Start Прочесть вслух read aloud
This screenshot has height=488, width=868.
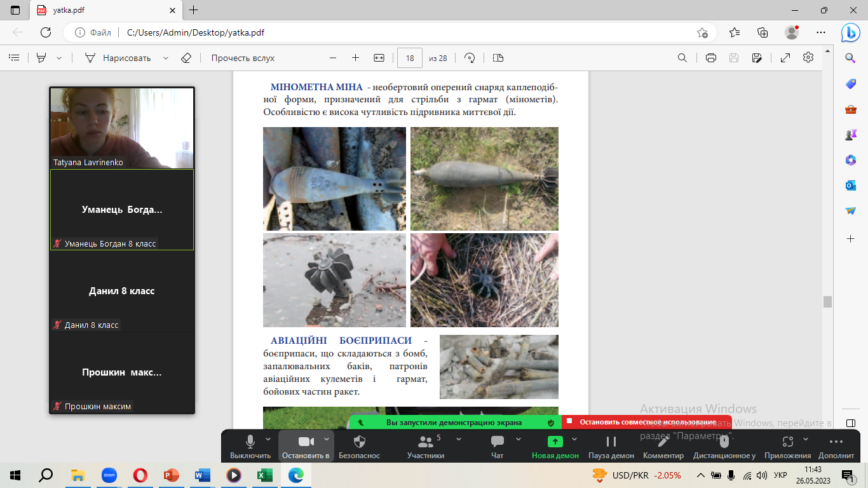pos(243,58)
